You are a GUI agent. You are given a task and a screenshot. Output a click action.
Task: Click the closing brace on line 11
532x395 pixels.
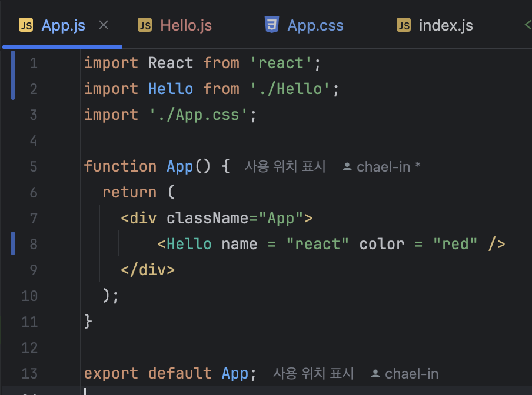[88, 321]
